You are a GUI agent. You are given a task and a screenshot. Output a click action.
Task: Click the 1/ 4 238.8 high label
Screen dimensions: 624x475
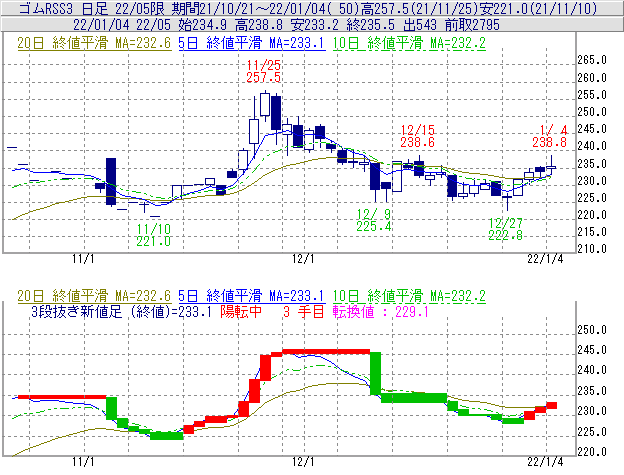click(550, 136)
